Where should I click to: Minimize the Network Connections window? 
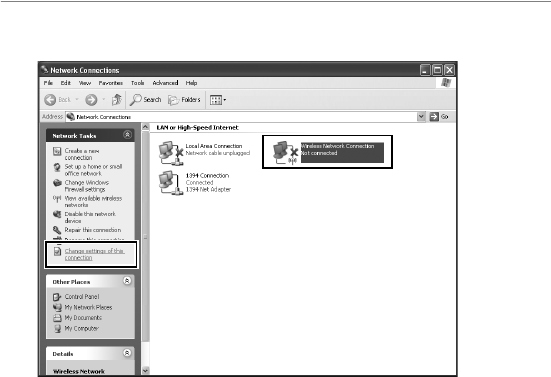tap(426, 70)
